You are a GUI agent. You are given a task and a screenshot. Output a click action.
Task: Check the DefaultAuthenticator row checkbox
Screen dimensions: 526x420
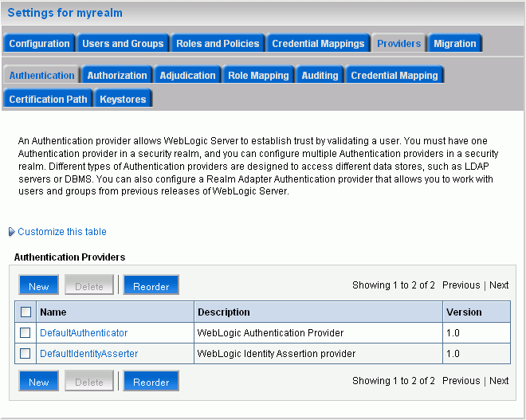click(x=26, y=333)
